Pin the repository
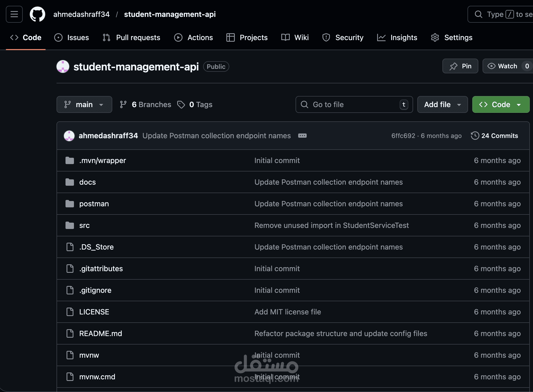The width and height of the screenshot is (533, 392). pos(460,66)
